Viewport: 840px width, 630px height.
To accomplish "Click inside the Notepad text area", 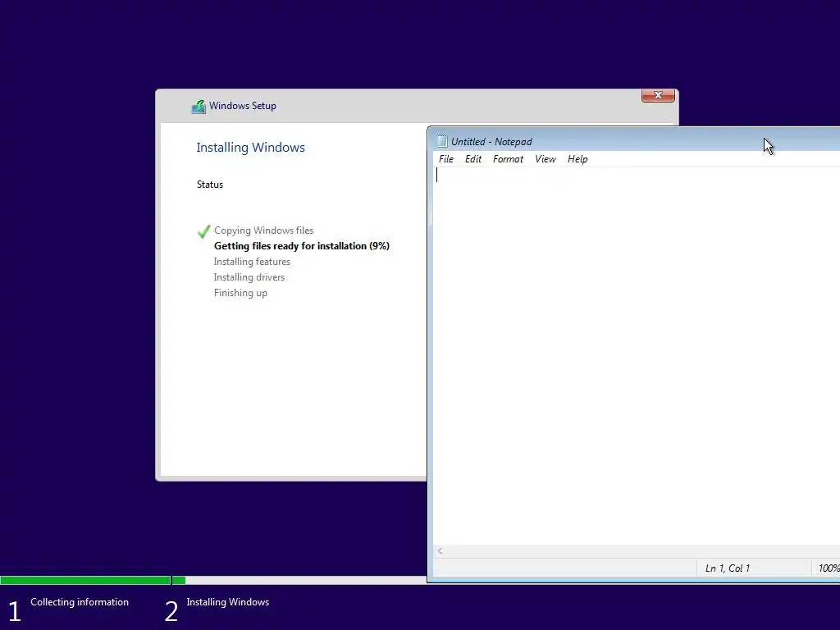I will (637, 356).
